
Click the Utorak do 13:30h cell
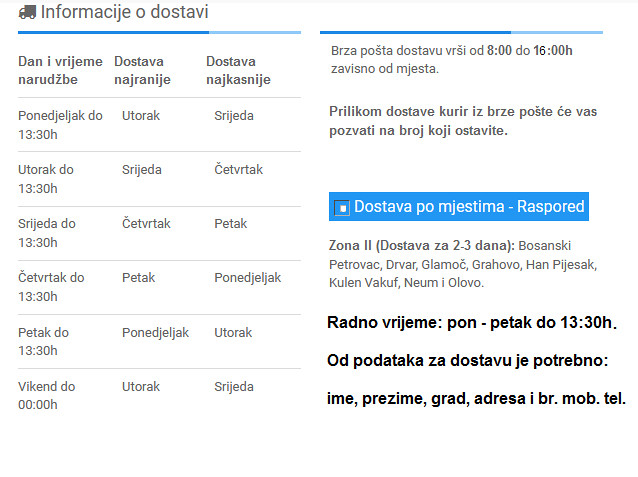pyautogui.click(x=46, y=179)
